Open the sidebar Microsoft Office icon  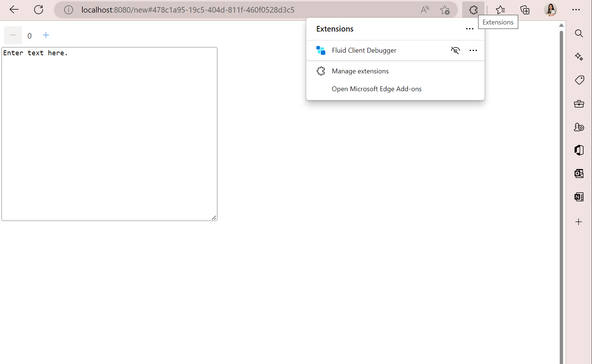click(x=579, y=150)
